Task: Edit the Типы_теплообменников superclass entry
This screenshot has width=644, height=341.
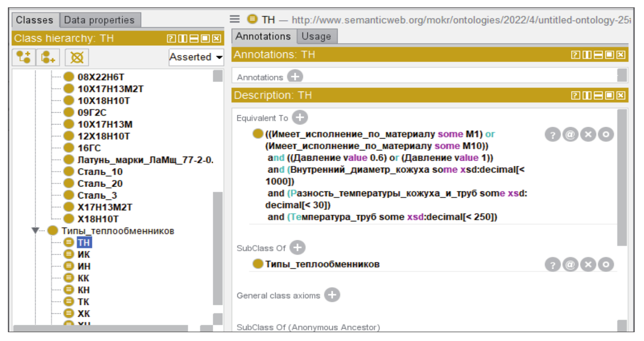Action: [606, 264]
